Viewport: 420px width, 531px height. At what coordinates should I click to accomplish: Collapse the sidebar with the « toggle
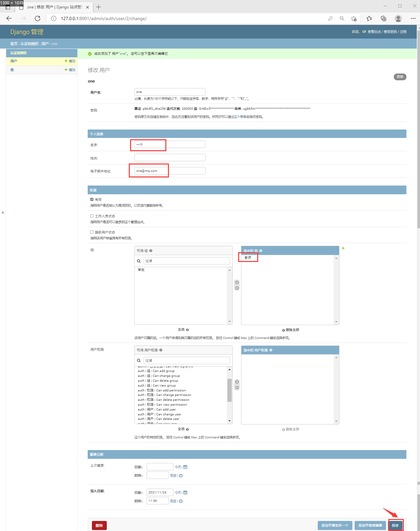click(3, 213)
